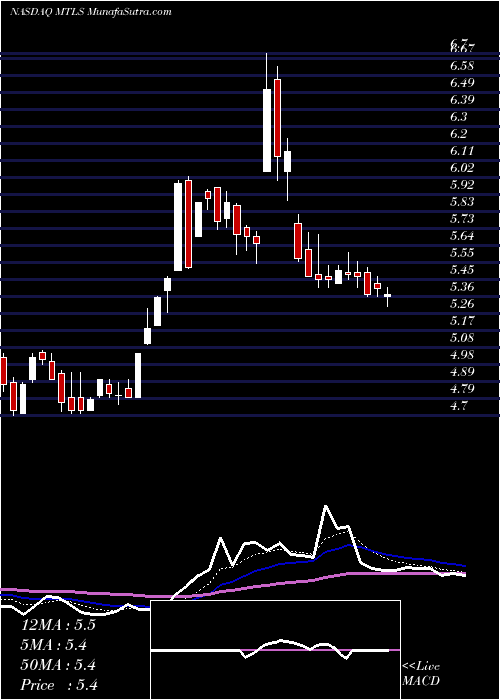The image size is (500, 700).
Task: Click the 5.45 price axis label
Action: coord(462,270)
